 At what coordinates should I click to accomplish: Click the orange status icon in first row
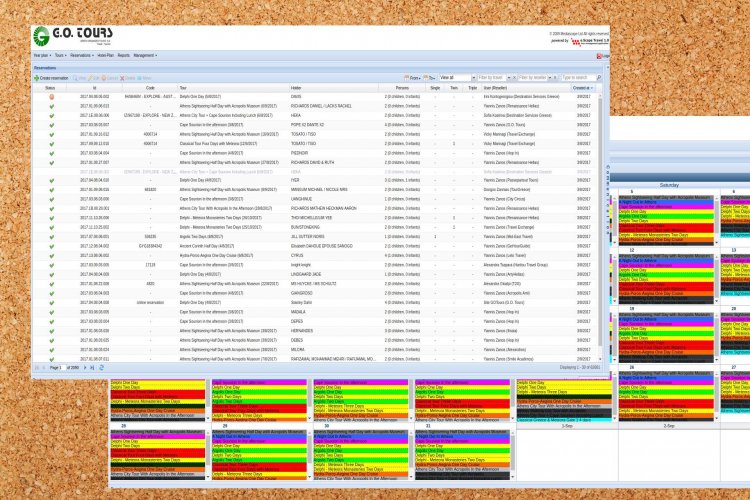click(x=52, y=97)
